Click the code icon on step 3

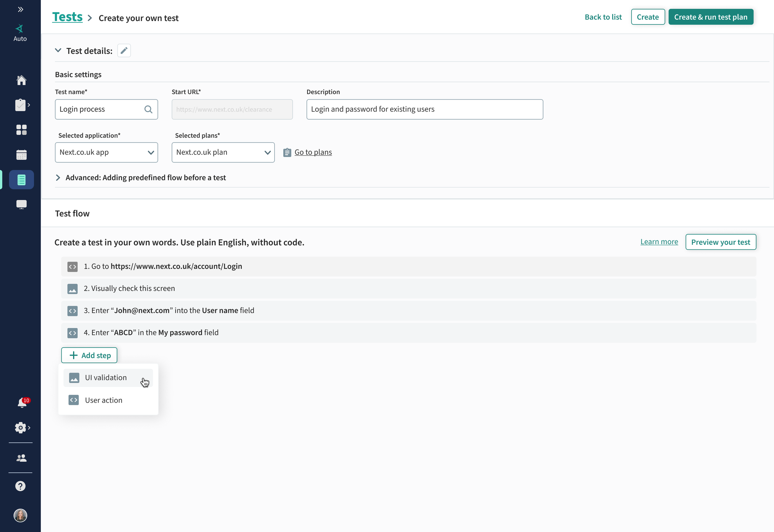(72, 311)
